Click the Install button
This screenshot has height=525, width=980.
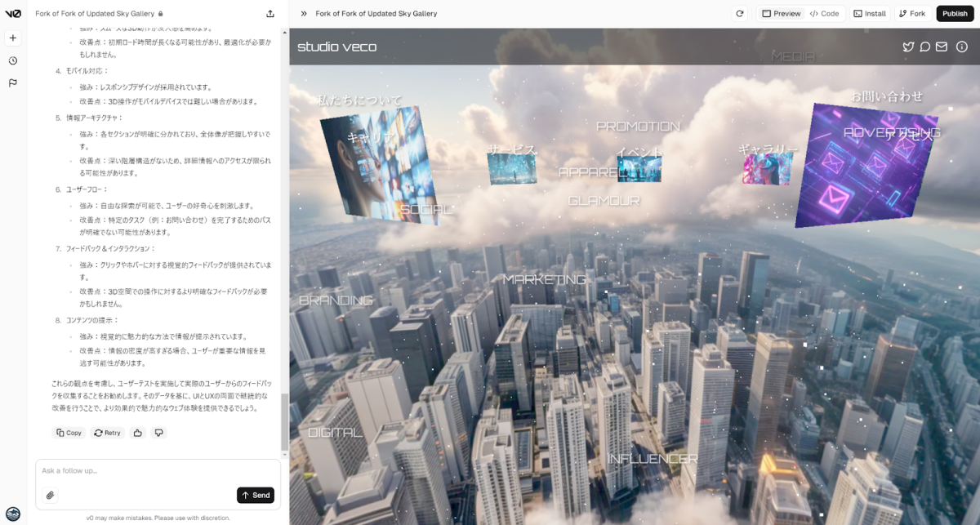point(870,14)
